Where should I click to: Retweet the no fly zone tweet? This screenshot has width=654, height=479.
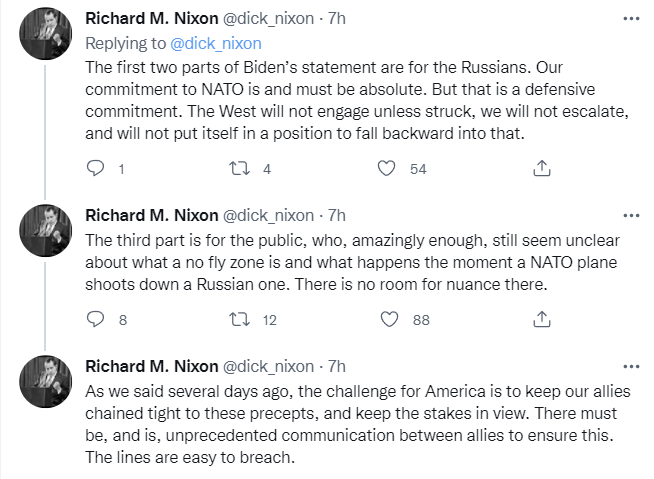click(240, 320)
